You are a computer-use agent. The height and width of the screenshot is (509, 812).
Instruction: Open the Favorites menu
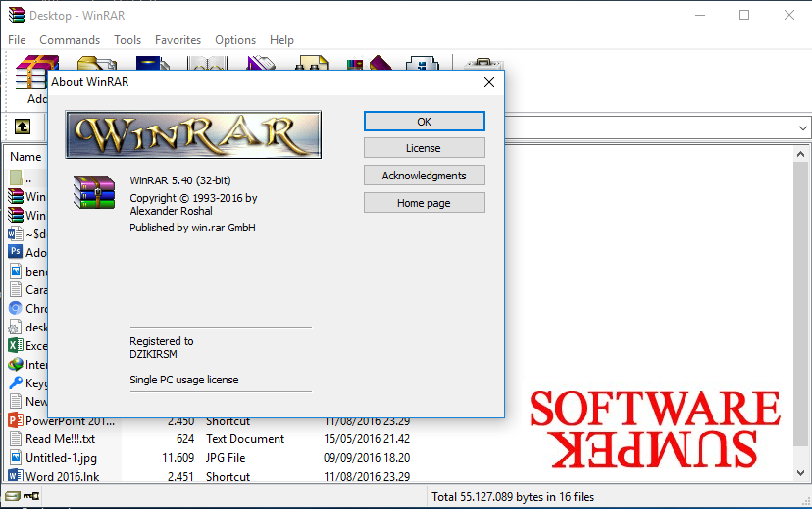(x=178, y=40)
